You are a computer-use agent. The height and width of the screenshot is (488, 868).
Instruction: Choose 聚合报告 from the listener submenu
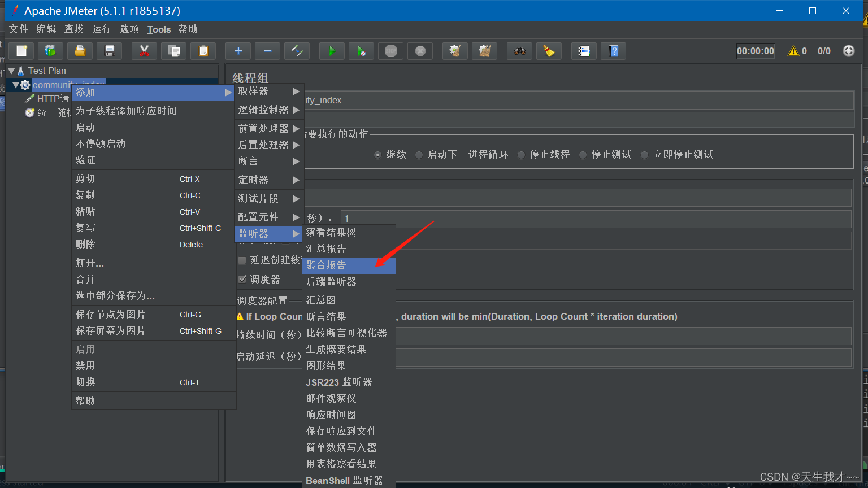(349, 265)
